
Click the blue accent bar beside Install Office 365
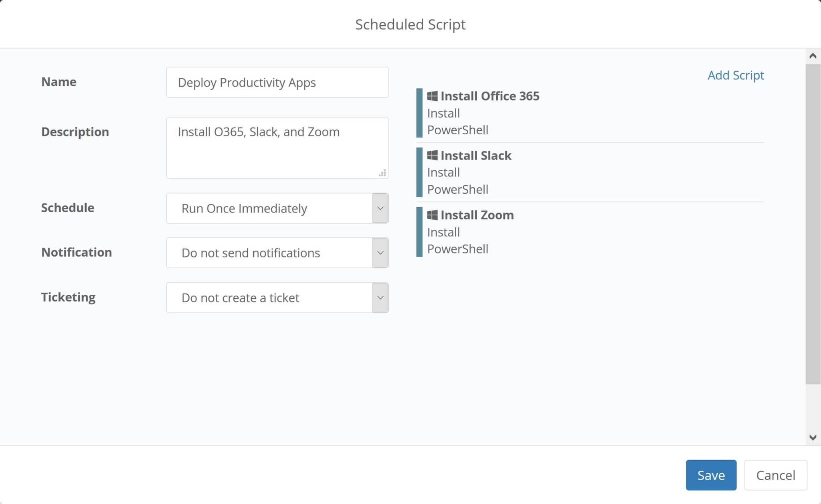[419, 112]
